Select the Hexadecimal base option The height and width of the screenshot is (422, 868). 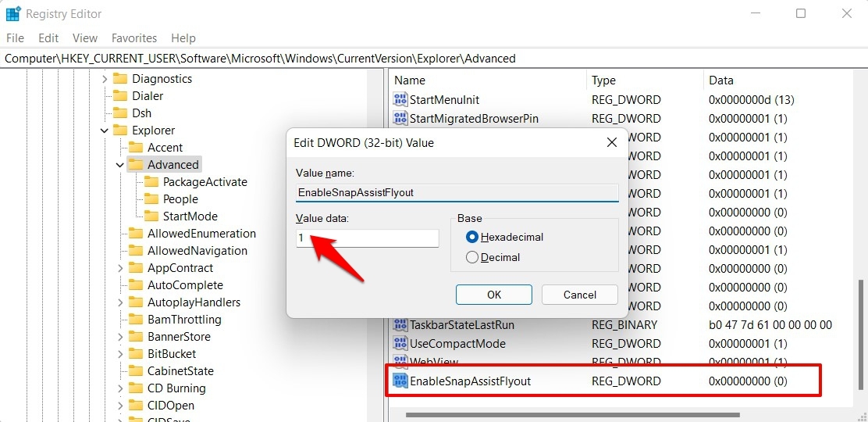(x=472, y=237)
